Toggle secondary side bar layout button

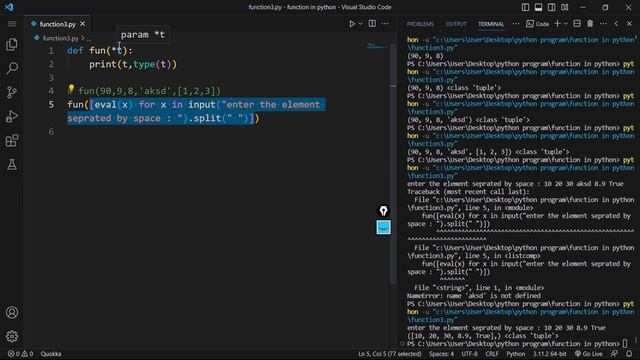(x=551, y=7)
